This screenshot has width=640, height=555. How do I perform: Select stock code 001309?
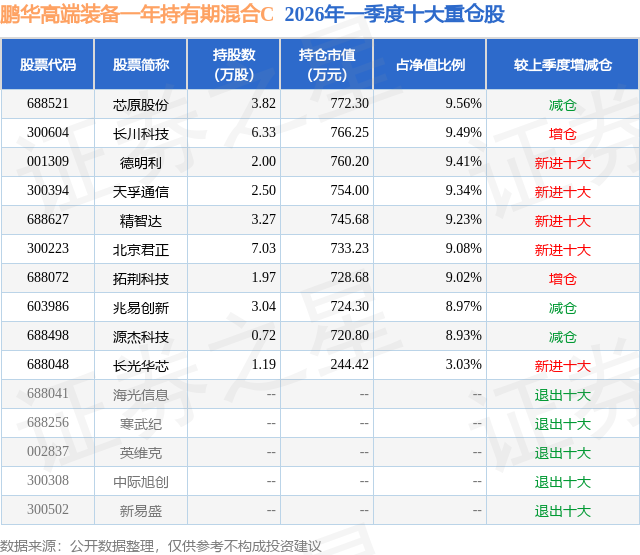48,162
